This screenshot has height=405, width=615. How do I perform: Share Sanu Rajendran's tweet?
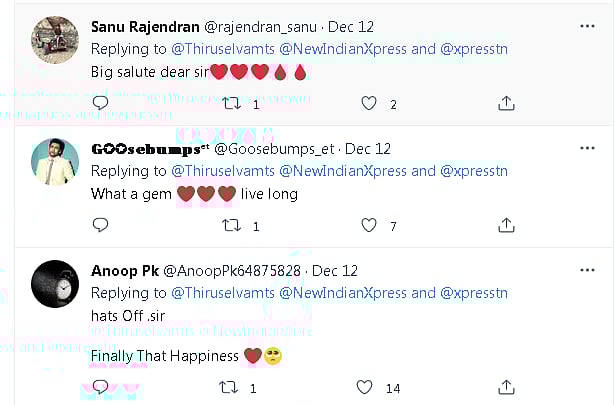pos(506,103)
